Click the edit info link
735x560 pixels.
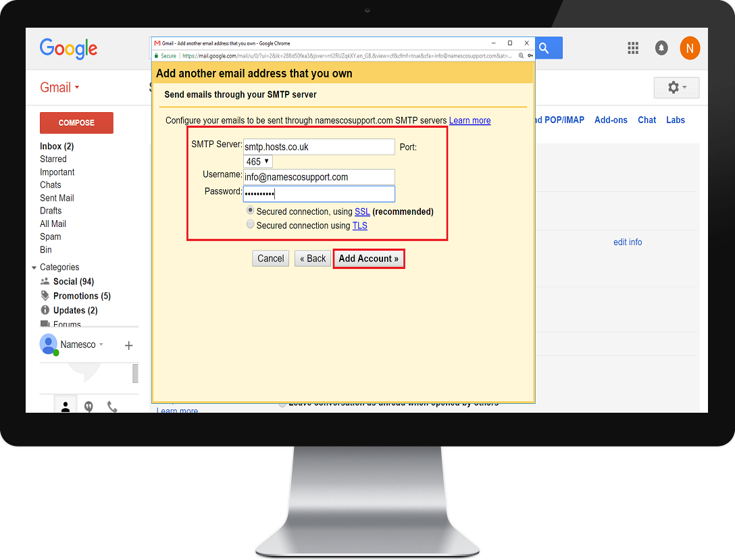(x=628, y=243)
